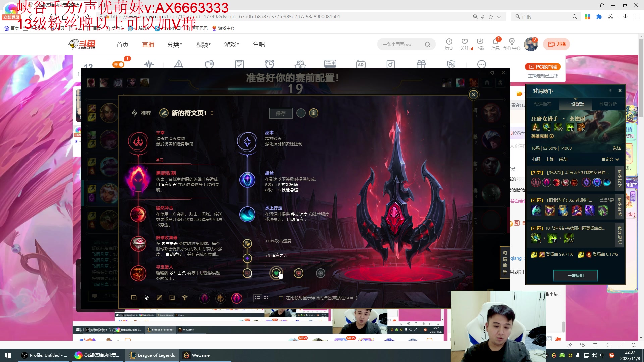Open the 预选推荐 tab in 对局助手
The width and height of the screenshot is (644, 362).
click(542, 104)
